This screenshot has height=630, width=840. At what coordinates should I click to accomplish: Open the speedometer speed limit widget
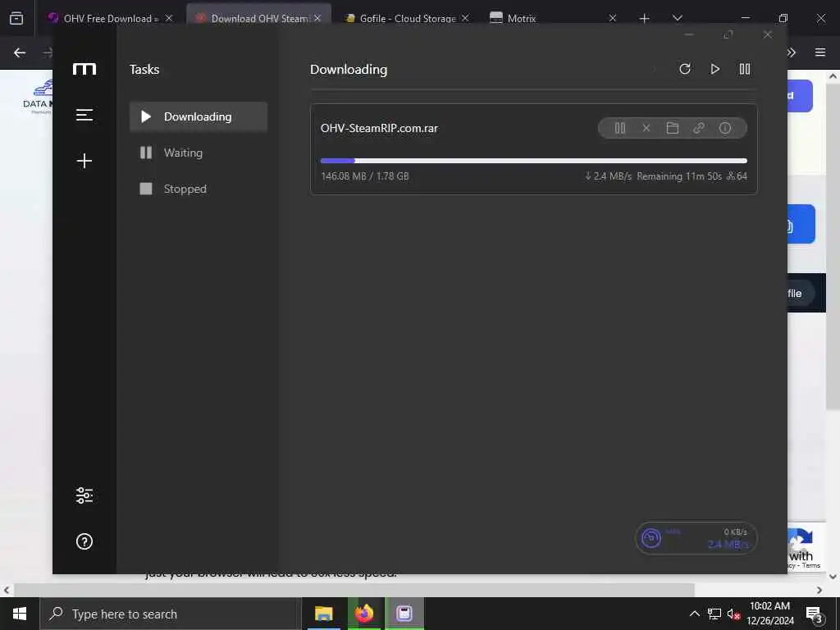pyautogui.click(x=696, y=538)
